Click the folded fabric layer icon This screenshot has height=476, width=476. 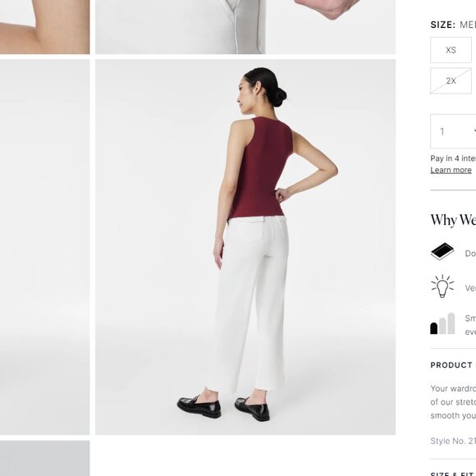(442, 251)
